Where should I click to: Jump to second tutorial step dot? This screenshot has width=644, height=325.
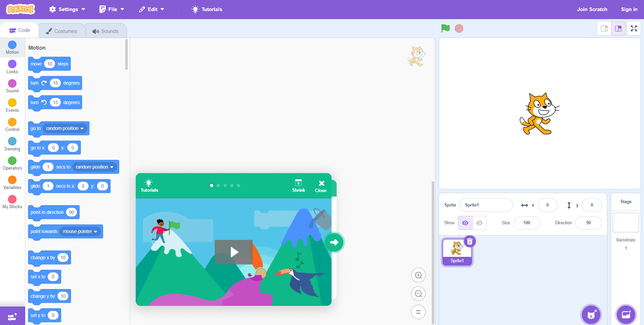pyautogui.click(x=218, y=185)
